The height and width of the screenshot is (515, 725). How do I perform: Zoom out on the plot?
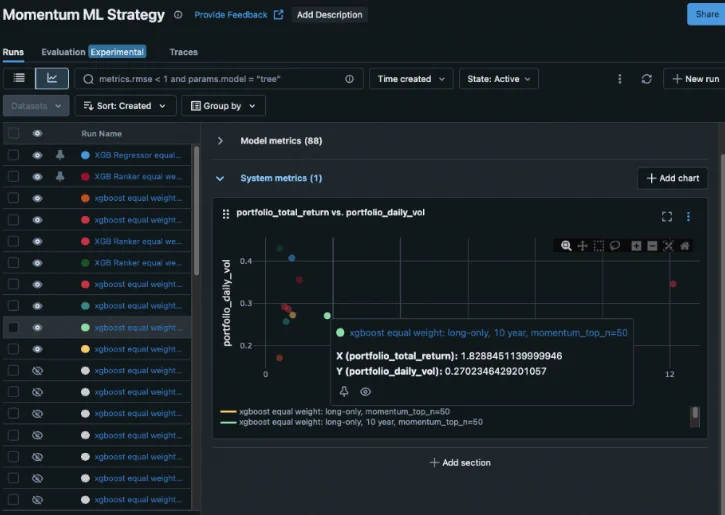(x=652, y=246)
